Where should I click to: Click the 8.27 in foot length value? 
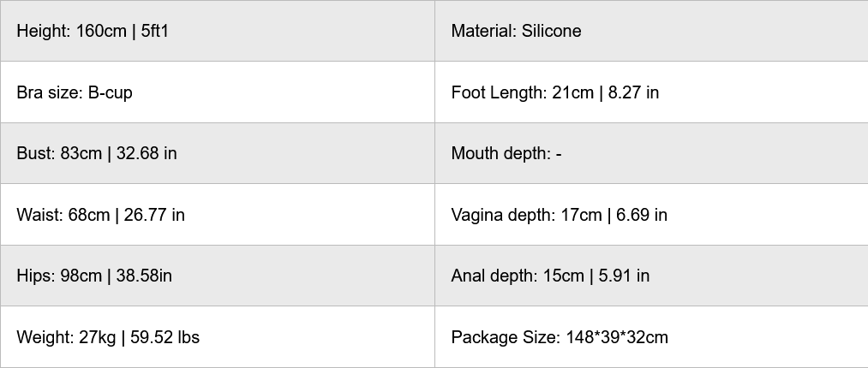click(633, 92)
